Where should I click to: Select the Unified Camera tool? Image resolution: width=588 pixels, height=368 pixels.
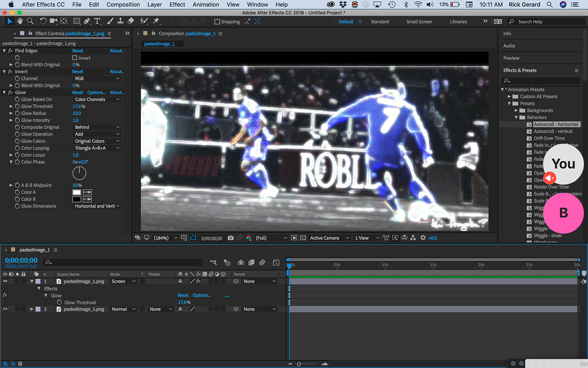point(53,21)
